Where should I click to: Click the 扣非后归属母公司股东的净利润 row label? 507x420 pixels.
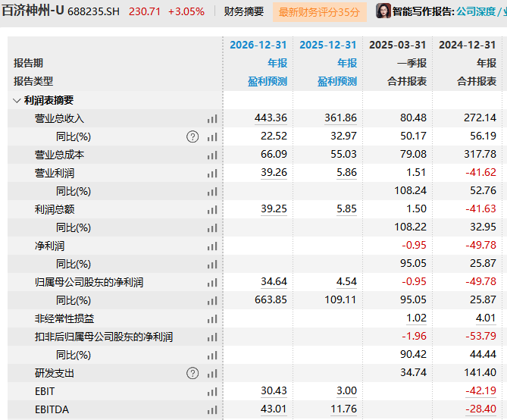click(x=104, y=337)
